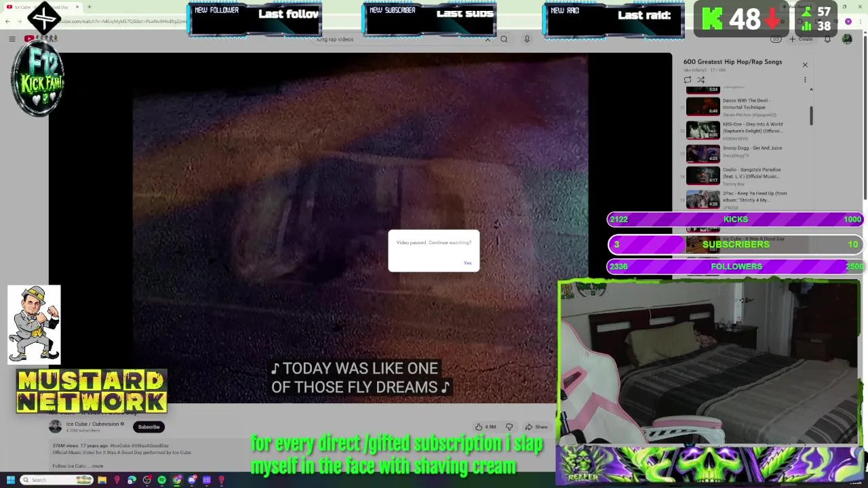Select 2Pac Keep Ya Head Up title

click(755, 197)
